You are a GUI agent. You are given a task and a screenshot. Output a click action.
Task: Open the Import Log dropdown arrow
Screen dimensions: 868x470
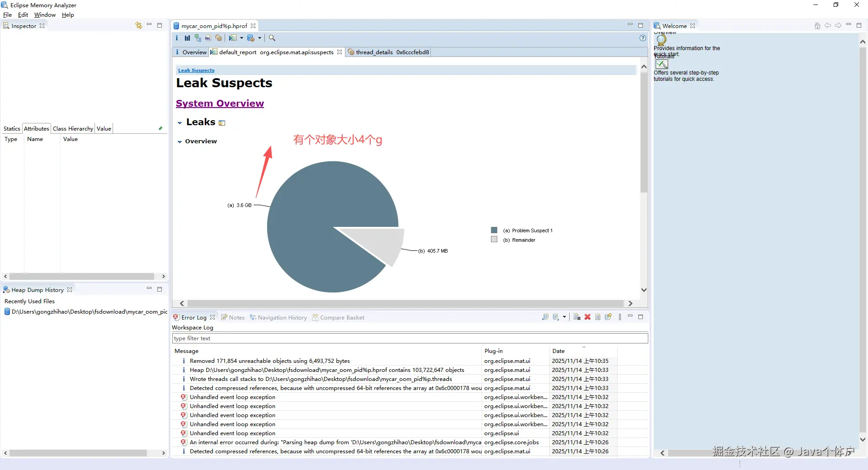(x=564, y=317)
